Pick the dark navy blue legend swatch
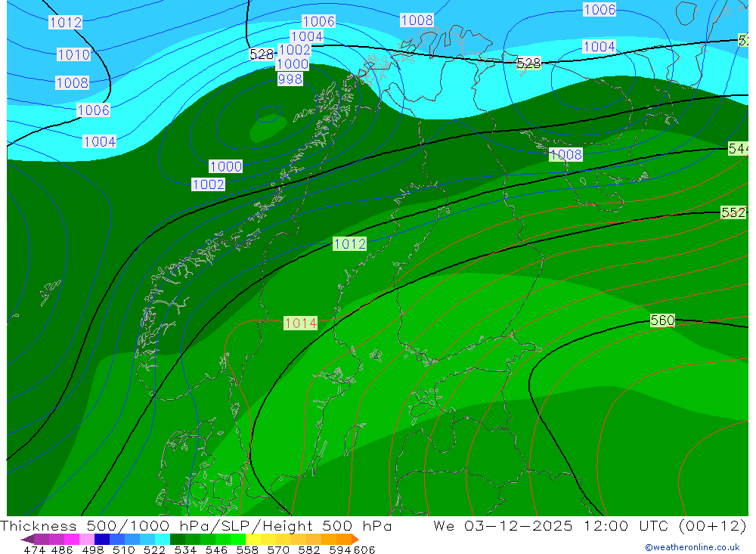The image size is (756, 554). (x=102, y=539)
